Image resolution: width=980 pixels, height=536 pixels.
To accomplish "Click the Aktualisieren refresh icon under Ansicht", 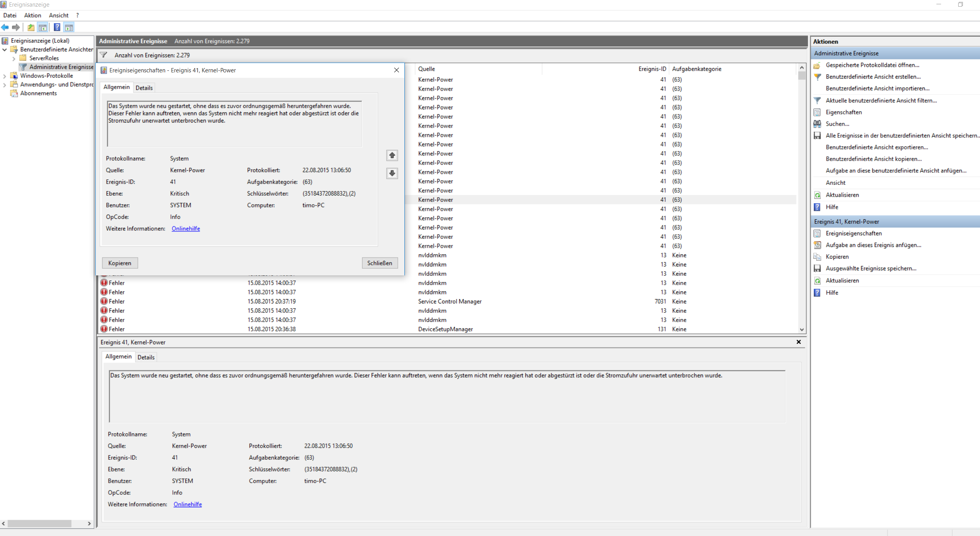I will click(817, 195).
